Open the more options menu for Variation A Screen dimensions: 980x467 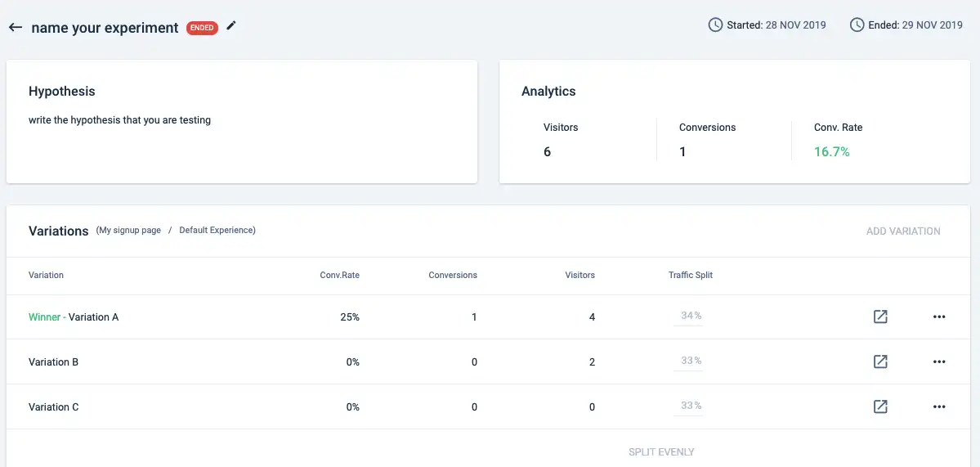pos(939,317)
